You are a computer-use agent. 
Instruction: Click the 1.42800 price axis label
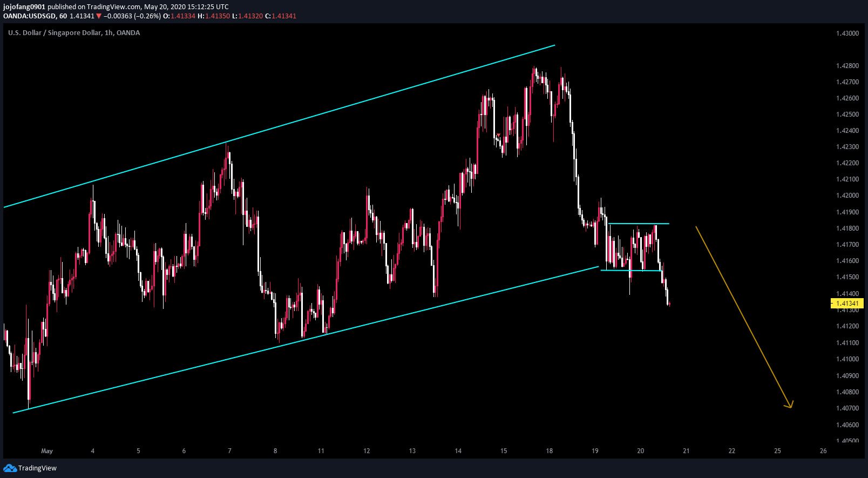point(847,66)
